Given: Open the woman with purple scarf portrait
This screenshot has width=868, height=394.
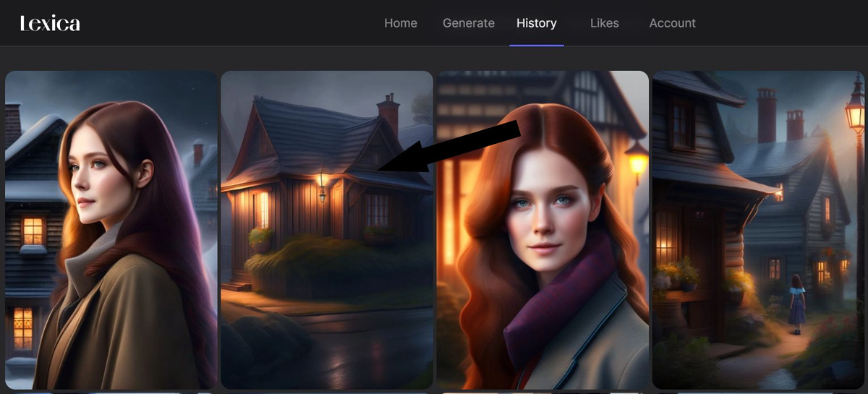Looking at the screenshot, I should tap(542, 230).
